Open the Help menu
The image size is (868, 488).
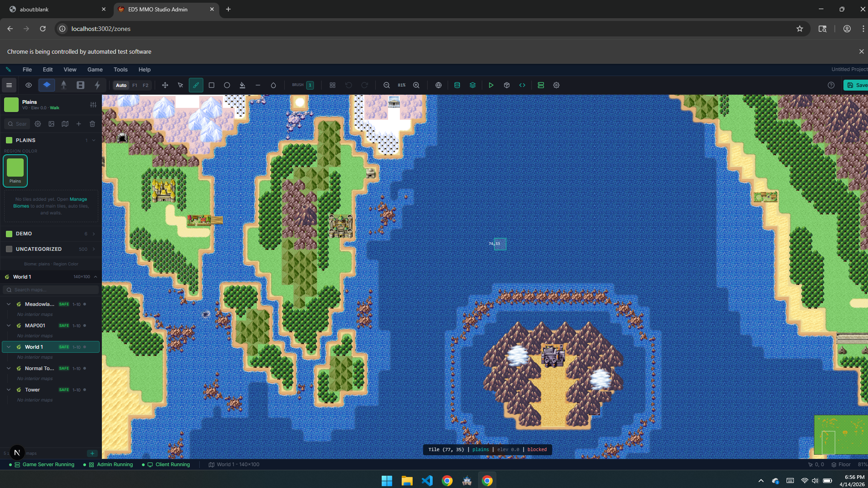(145, 70)
